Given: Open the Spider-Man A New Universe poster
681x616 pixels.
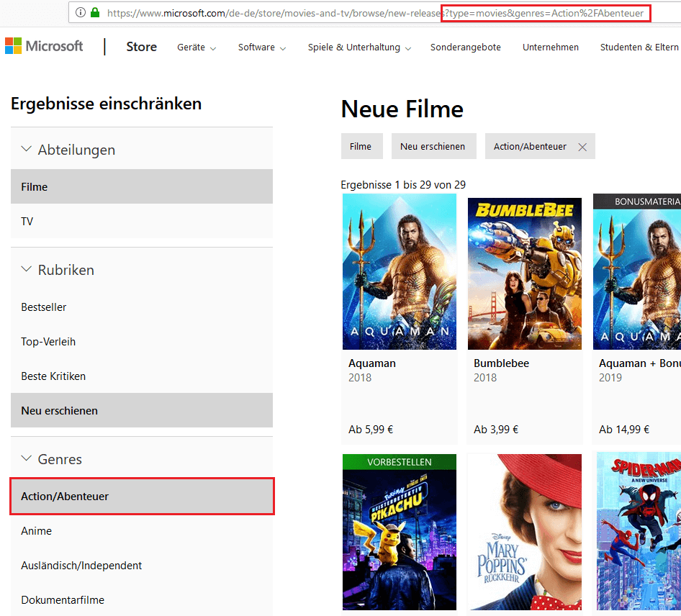Looking at the screenshot, I should pos(639,531).
